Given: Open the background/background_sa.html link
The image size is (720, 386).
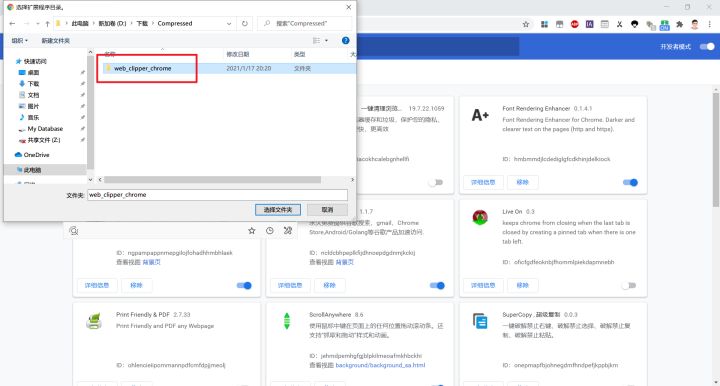Looking at the screenshot, I should (380, 365).
